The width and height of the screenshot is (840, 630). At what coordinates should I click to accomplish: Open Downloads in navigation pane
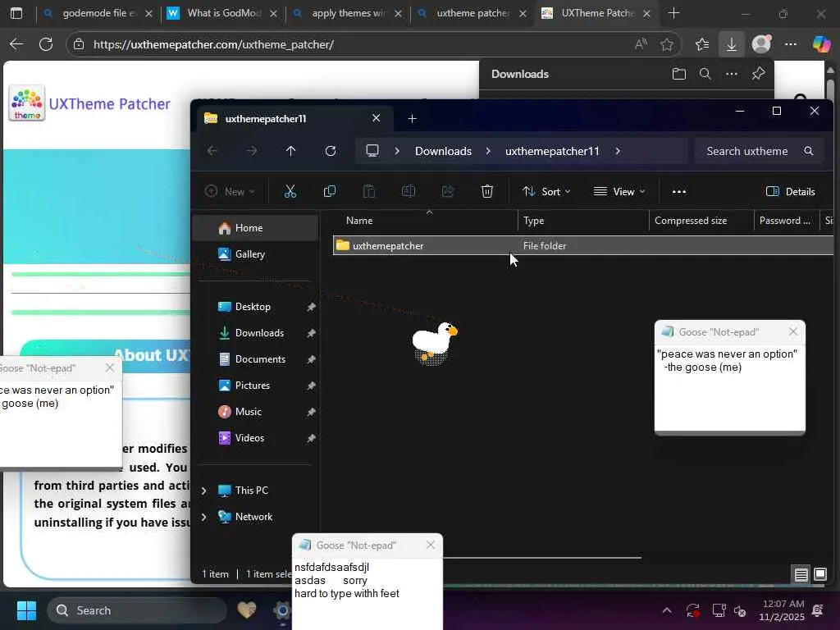[x=256, y=333]
